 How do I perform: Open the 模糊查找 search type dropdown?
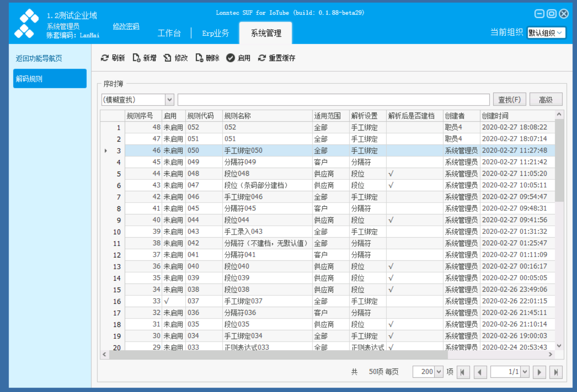[169, 100]
